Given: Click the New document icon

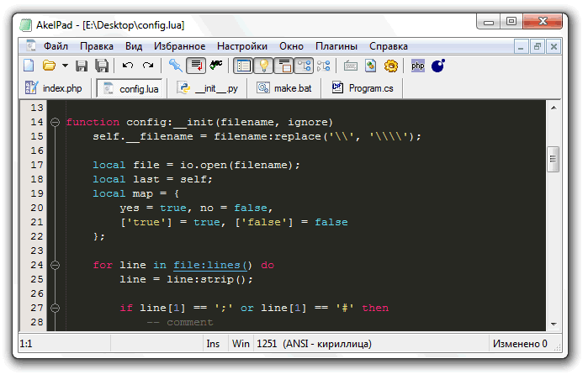Looking at the screenshot, I should tap(29, 66).
